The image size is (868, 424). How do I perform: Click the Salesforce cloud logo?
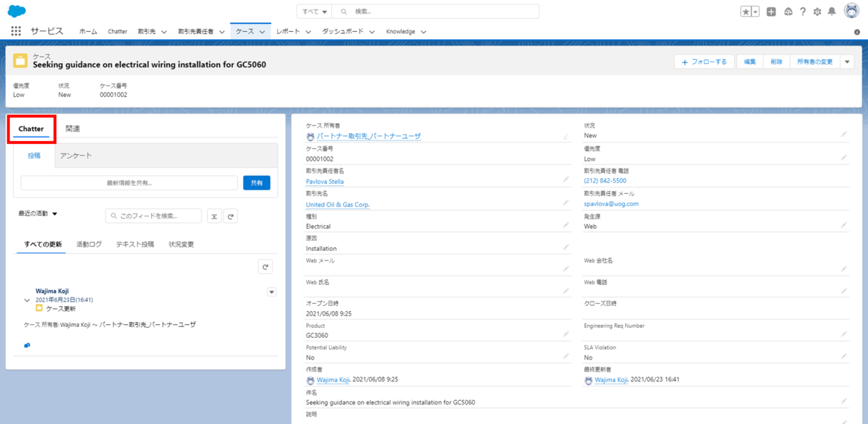tap(17, 11)
